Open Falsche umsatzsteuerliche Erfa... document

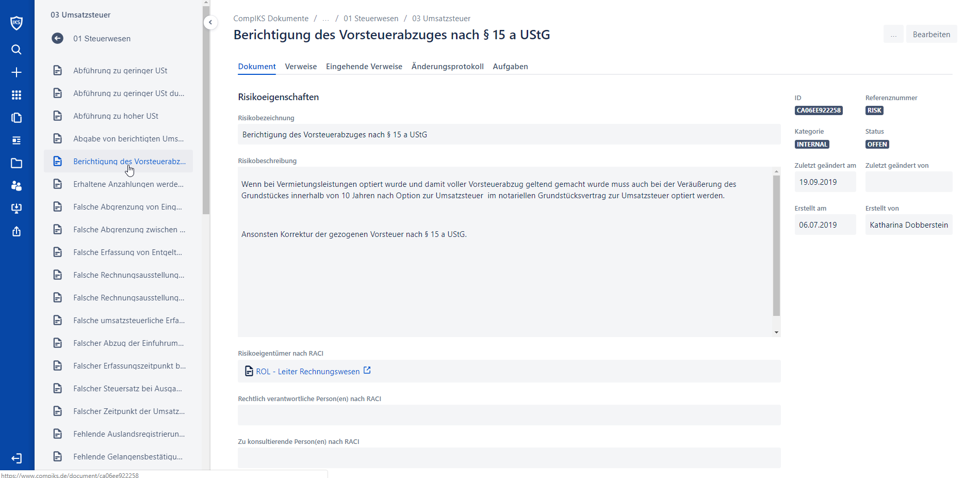tap(119, 320)
